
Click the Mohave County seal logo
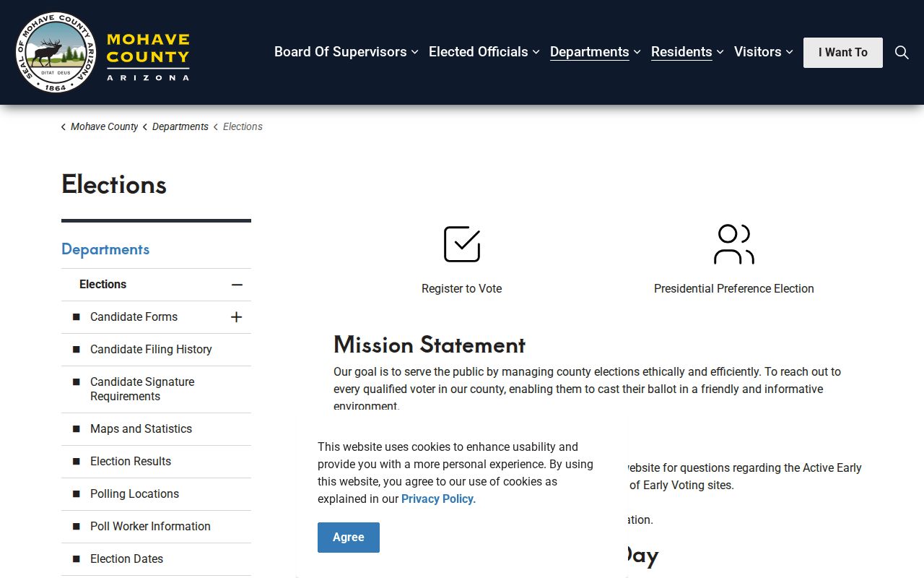[x=56, y=52]
